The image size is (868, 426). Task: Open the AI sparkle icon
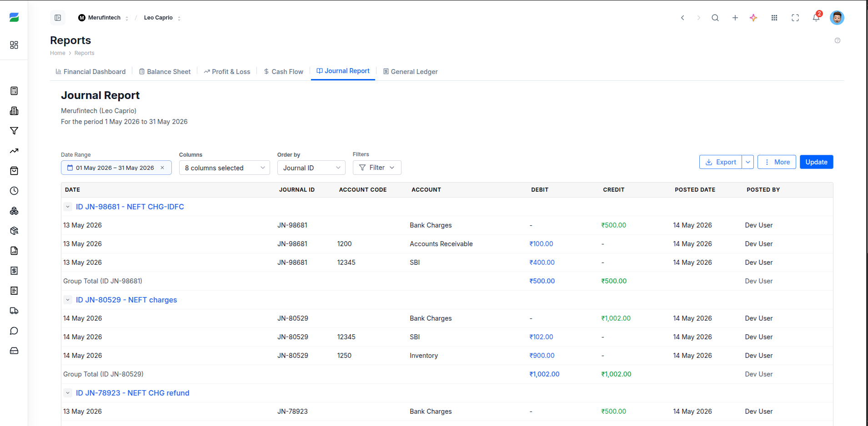pyautogui.click(x=753, y=18)
